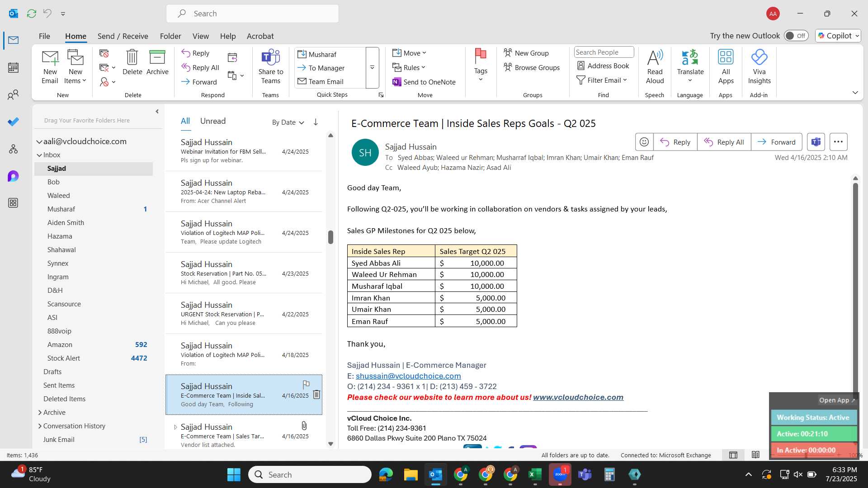This screenshot has height=488, width=868.
Task: Click the Meeting reply icon in Respond group
Action: (x=232, y=57)
